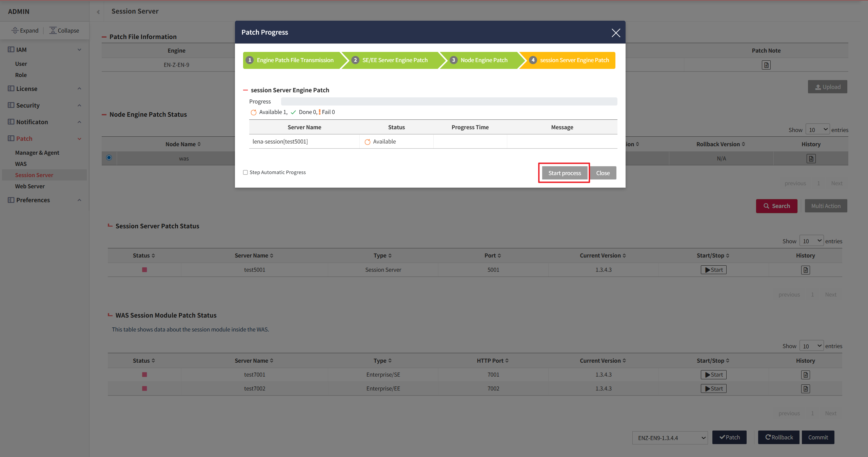This screenshot has height=457, width=868.
Task: Close the Patch Progress dialog with X
Action: point(616,33)
